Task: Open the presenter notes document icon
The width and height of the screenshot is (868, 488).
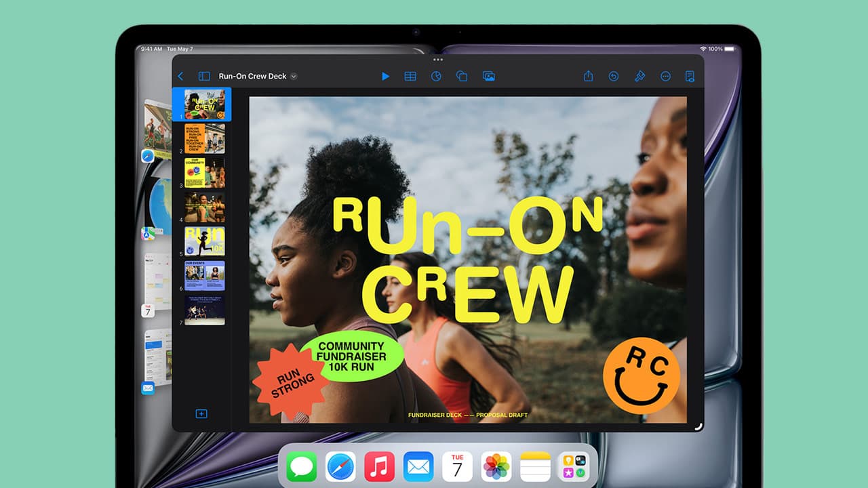Action: (x=690, y=77)
